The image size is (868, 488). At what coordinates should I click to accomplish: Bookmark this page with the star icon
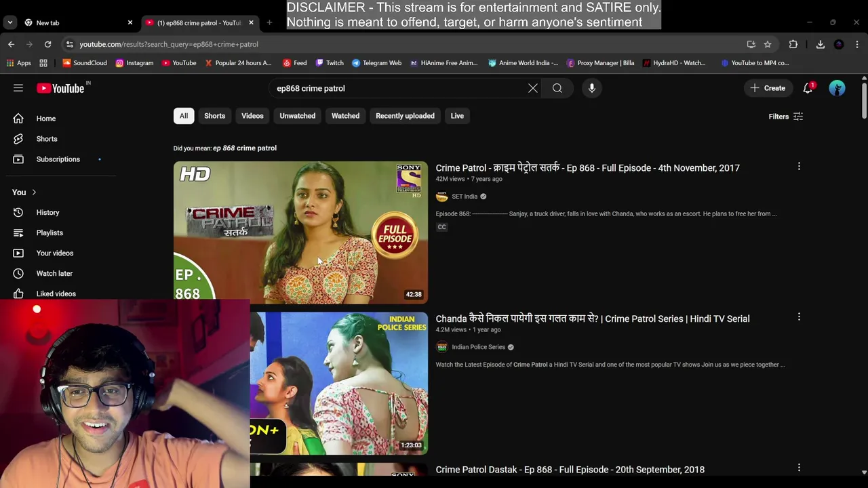click(x=768, y=44)
